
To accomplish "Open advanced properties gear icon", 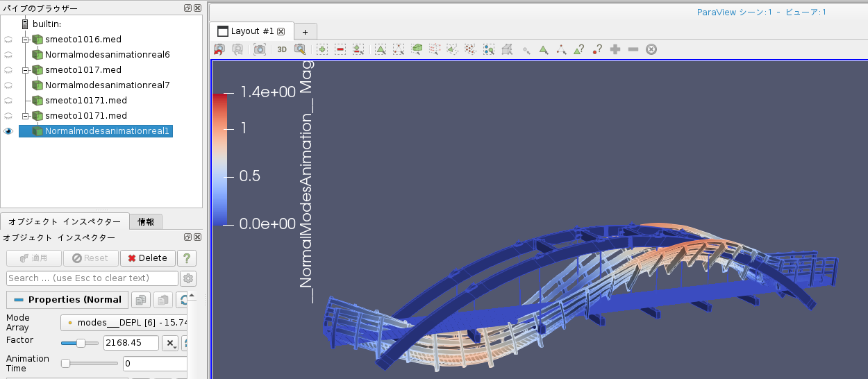I will pos(187,278).
